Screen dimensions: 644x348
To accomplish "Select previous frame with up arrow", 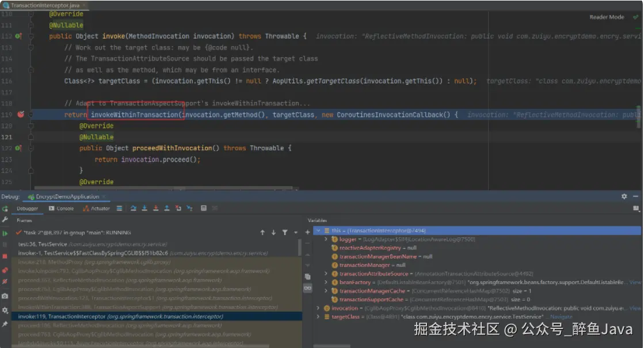I will 262,233.
